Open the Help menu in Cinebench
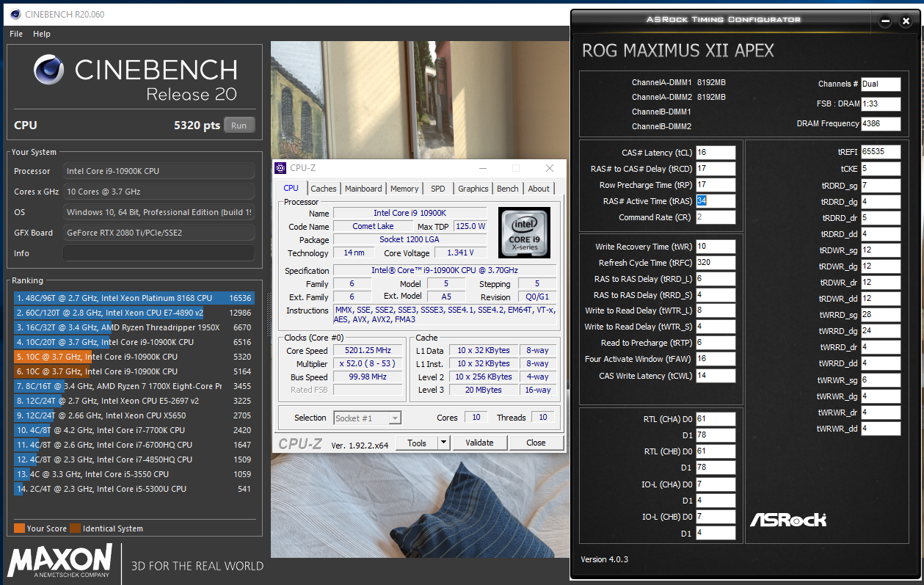 (42, 34)
